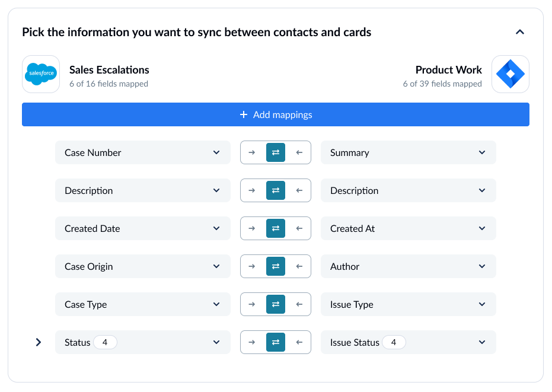The width and height of the screenshot is (552, 392).
Task: Select two-way sync for Description row
Action: [x=276, y=190]
